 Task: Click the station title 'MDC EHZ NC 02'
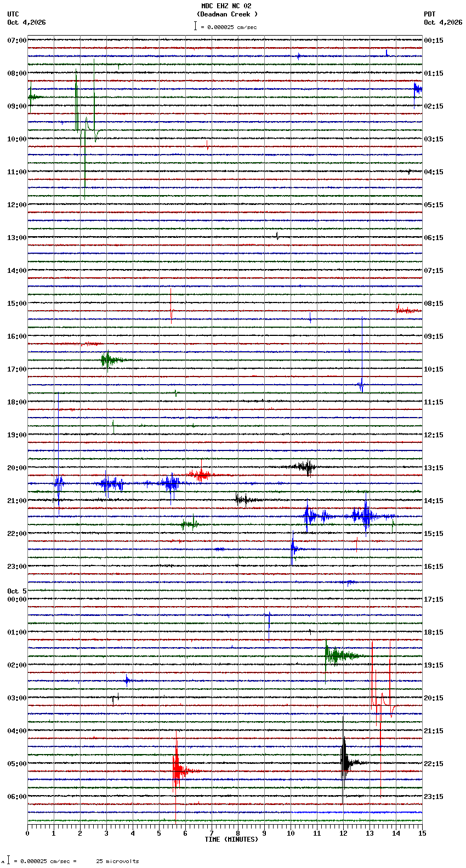(226, 6)
